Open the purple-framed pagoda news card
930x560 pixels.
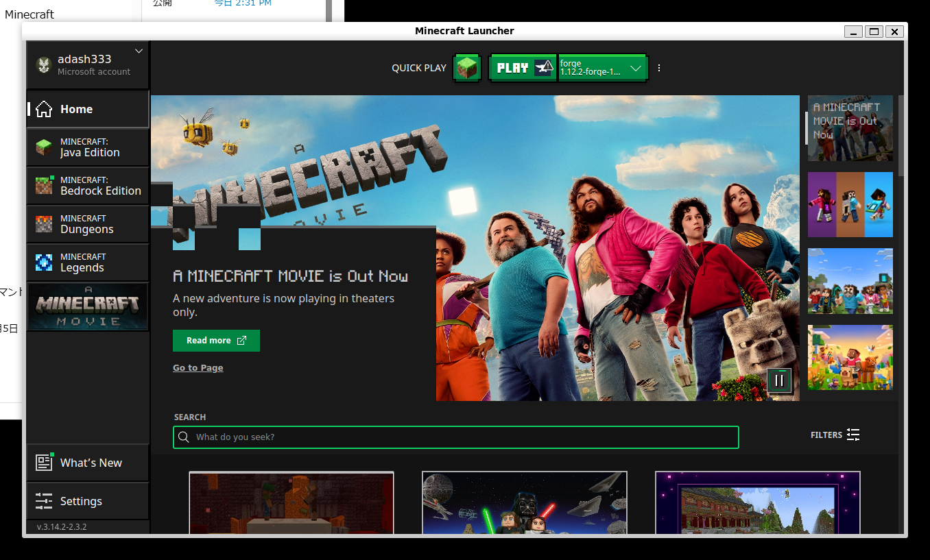coord(758,502)
